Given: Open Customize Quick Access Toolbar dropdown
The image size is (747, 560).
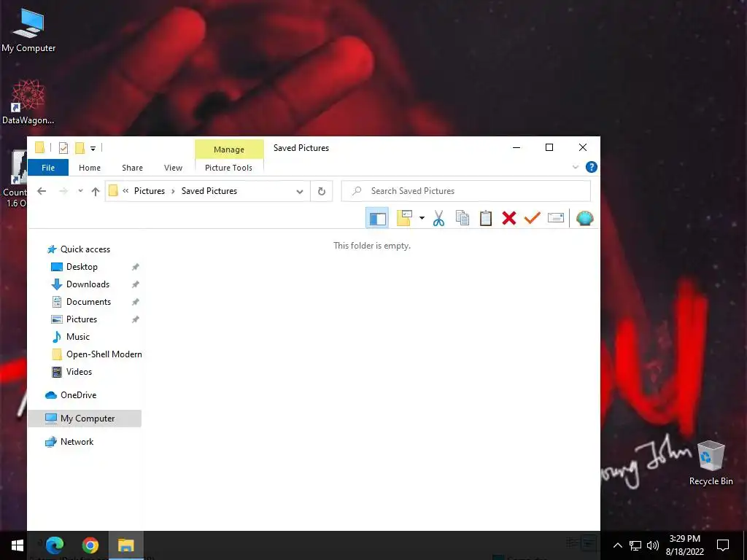Looking at the screenshot, I should pos(93,149).
